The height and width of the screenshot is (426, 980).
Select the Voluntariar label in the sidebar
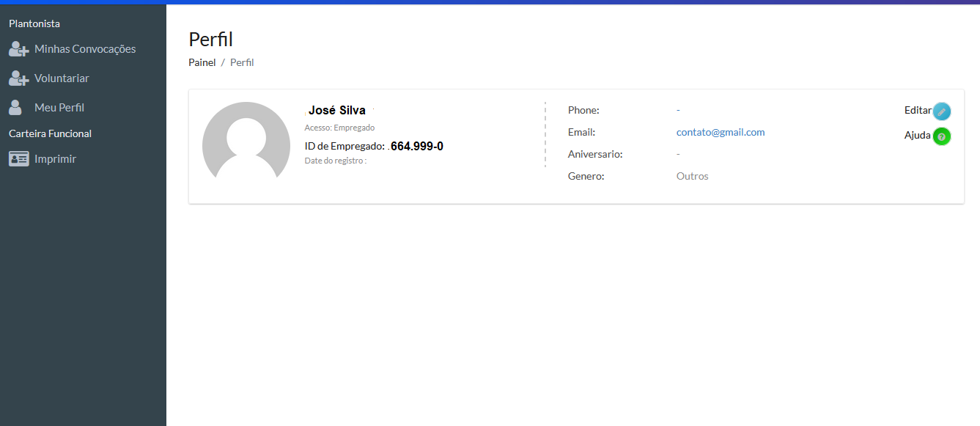point(62,78)
